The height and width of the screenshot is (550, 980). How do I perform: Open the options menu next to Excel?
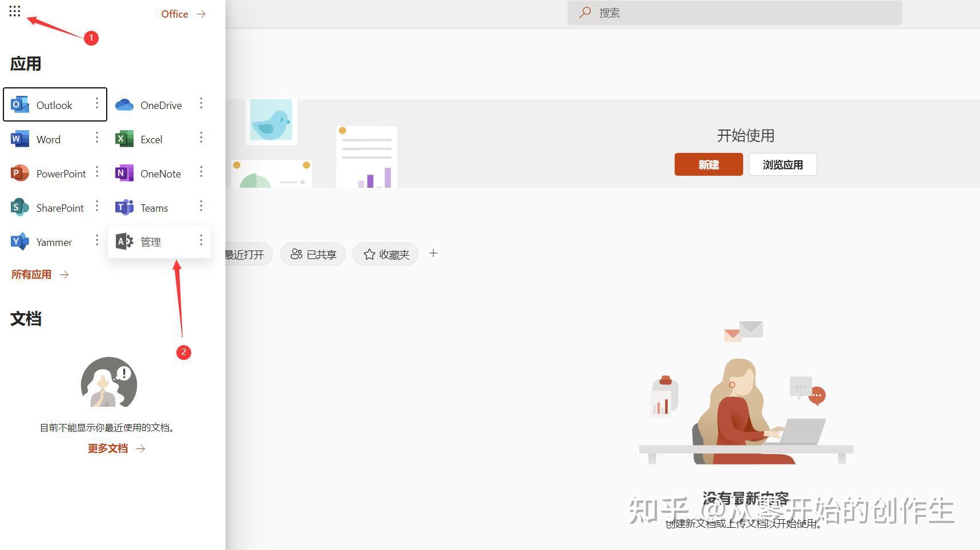(201, 138)
